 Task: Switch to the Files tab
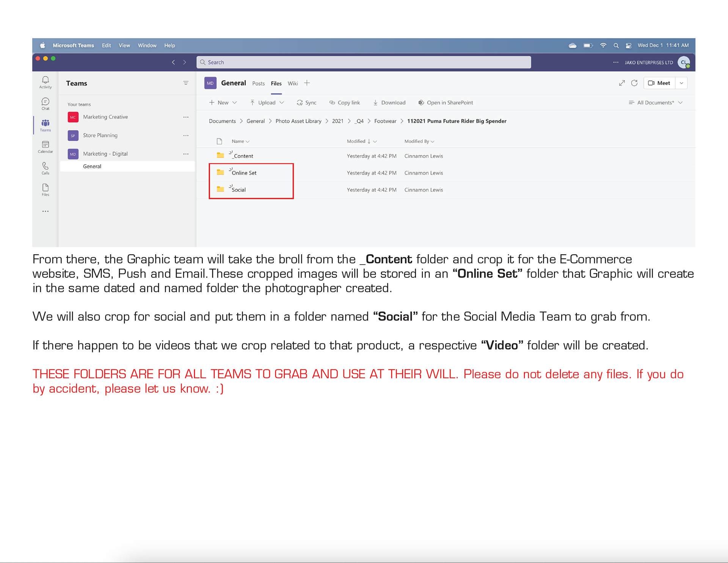pyautogui.click(x=276, y=83)
